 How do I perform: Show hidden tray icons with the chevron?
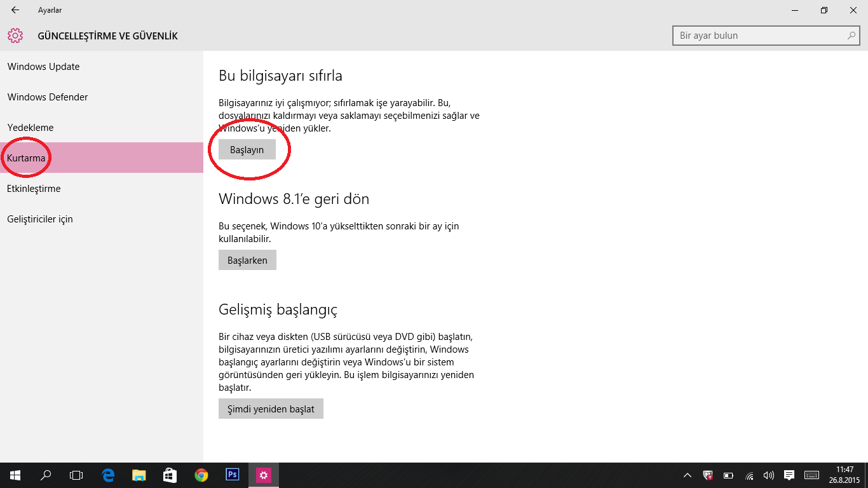tap(688, 475)
